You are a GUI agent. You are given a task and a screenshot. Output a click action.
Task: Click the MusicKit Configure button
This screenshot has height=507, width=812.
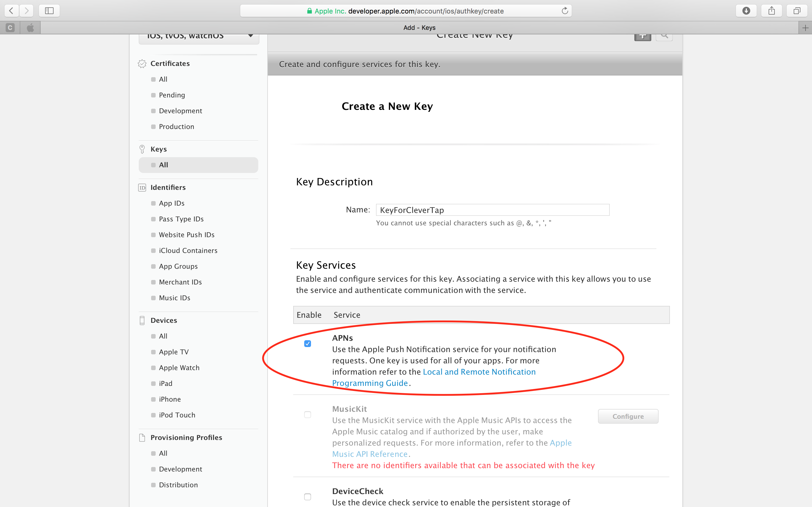pyautogui.click(x=628, y=417)
